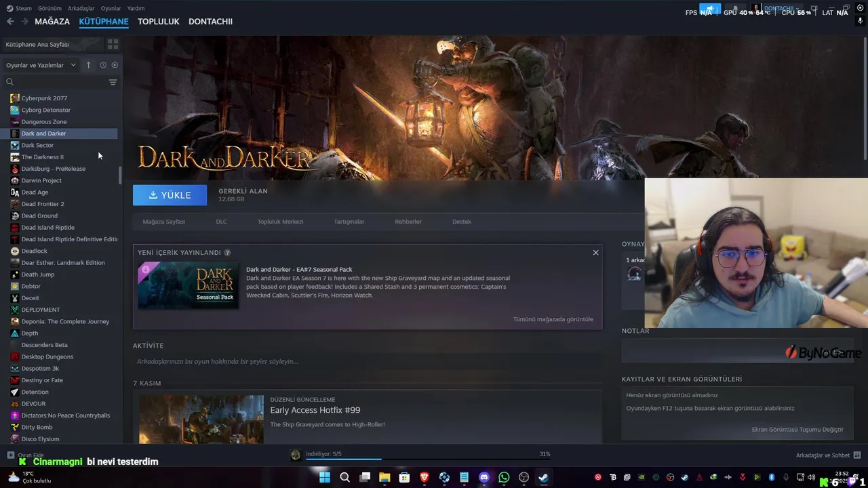Click the Cyberpunk 2077 game icon

click(x=15, y=98)
